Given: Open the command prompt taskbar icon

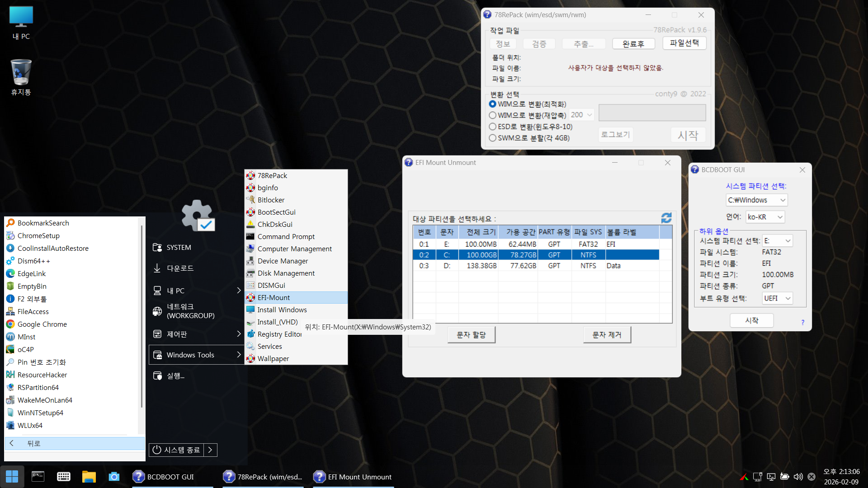Looking at the screenshot, I should [x=38, y=477].
